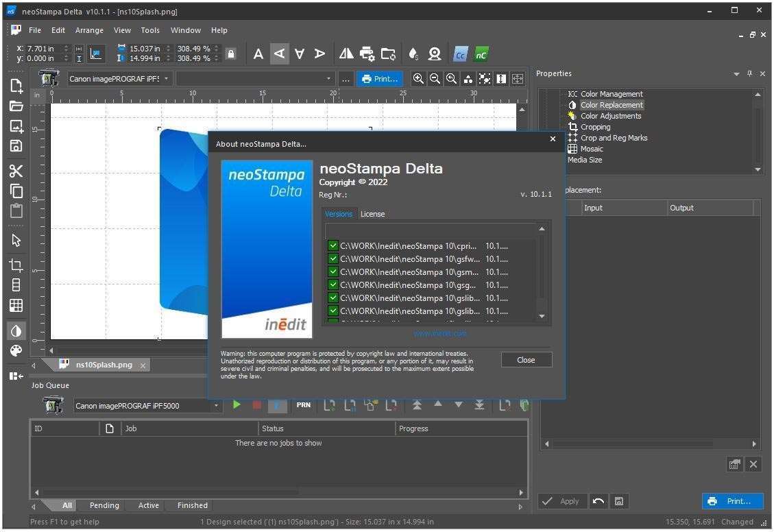Click the color palette icon in left toolbar
Image resolution: width=774 pixels, height=532 pixels.
[16, 351]
